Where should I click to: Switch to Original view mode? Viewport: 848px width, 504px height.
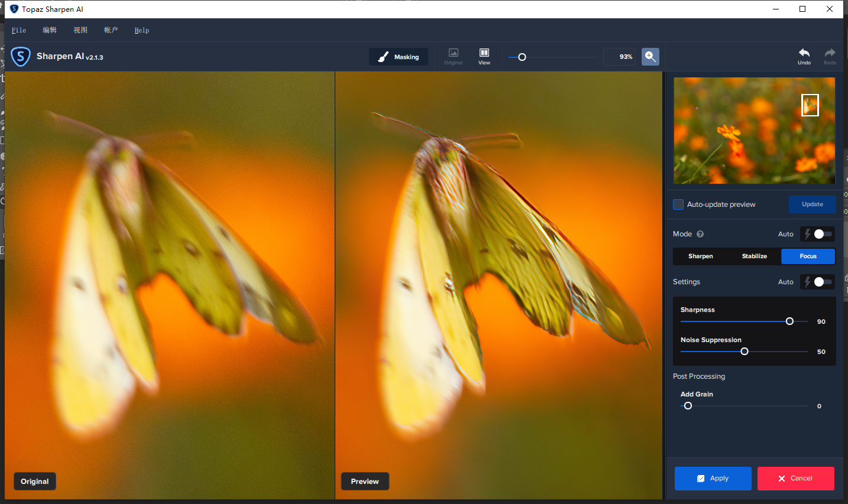(x=454, y=57)
